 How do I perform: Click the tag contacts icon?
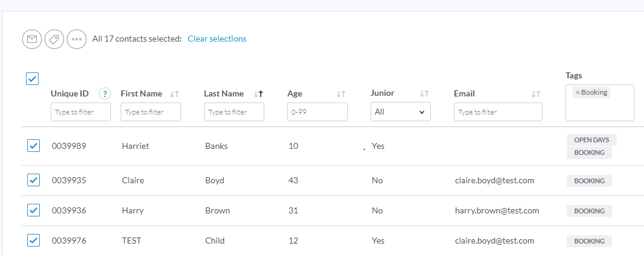pyautogui.click(x=54, y=39)
